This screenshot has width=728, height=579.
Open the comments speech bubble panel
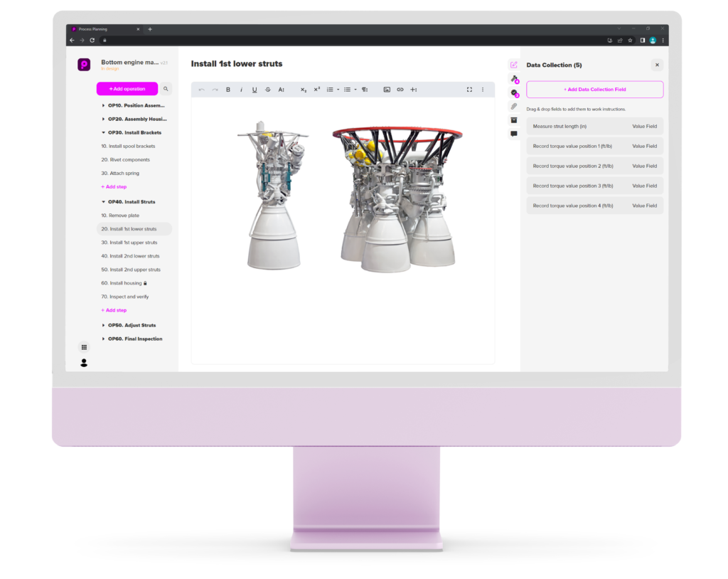[x=513, y=134]
